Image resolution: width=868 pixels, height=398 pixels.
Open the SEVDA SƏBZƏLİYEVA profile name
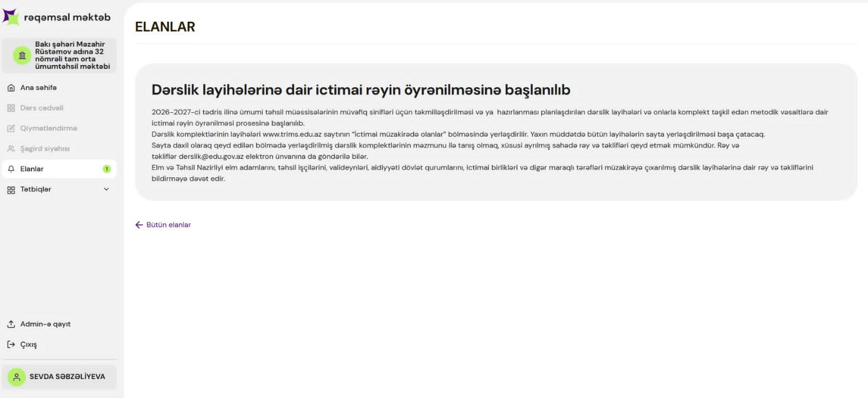click(67, 377)
